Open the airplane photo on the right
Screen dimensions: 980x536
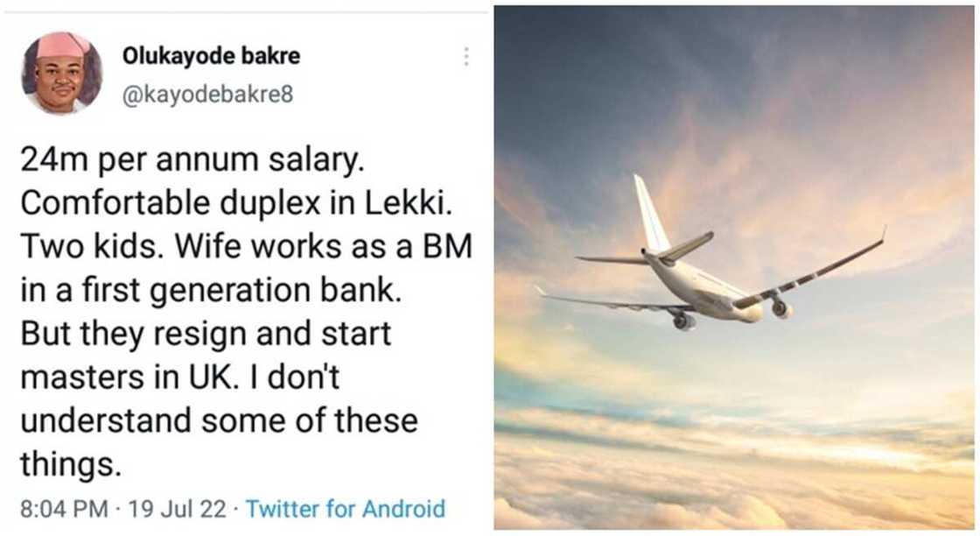735,267
